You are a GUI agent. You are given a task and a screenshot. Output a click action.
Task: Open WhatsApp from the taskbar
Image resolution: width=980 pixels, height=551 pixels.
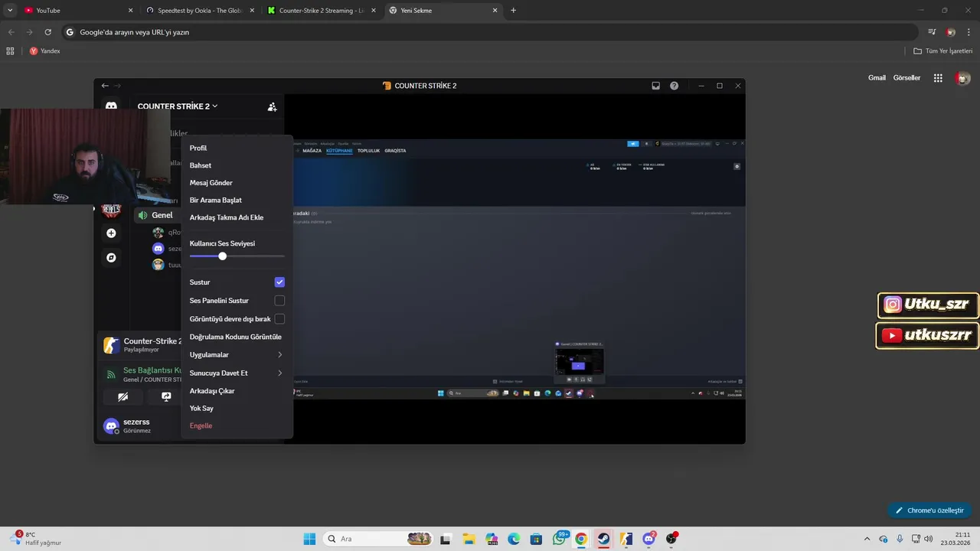click(559, 539)
